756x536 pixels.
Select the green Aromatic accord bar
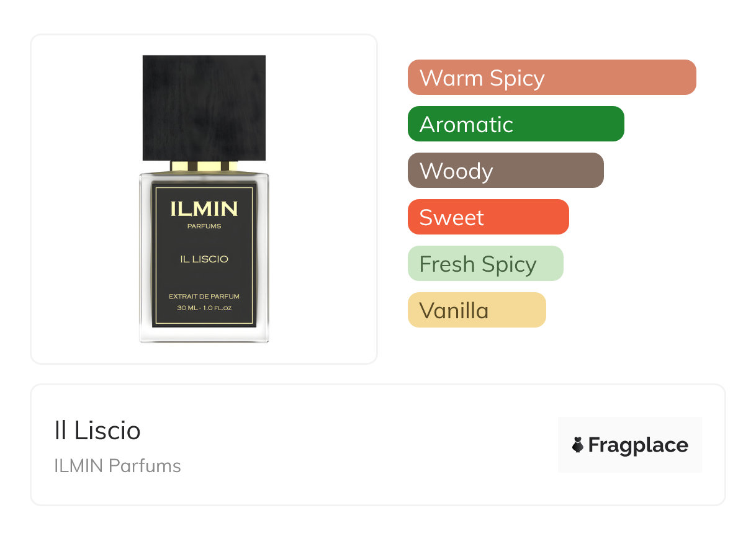(516, 124)
